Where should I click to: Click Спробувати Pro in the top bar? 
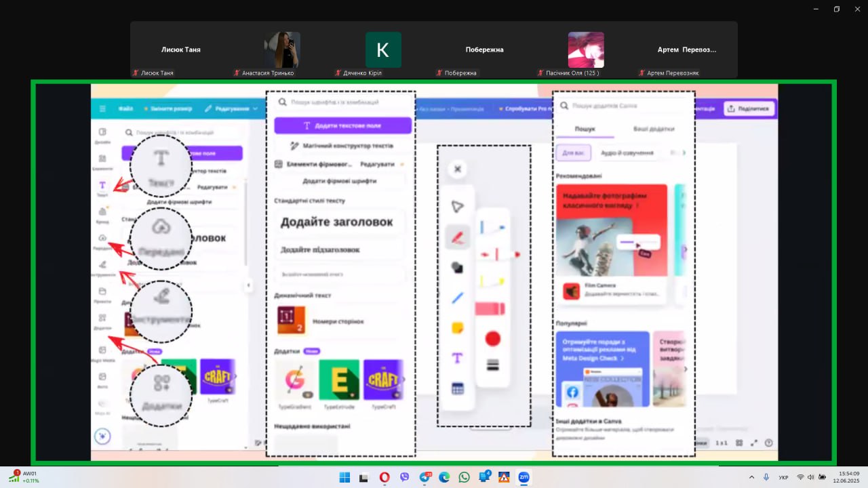tap(526, 108)
